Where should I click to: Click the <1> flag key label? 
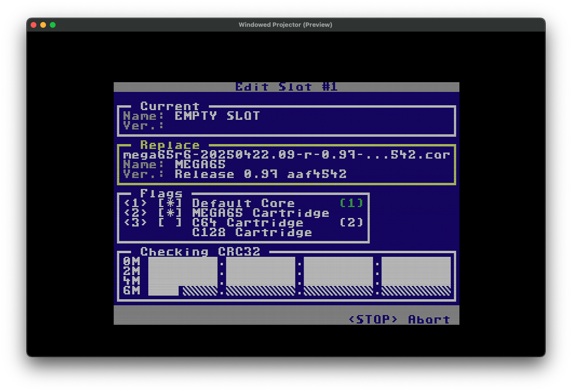(x=136, y=203)
